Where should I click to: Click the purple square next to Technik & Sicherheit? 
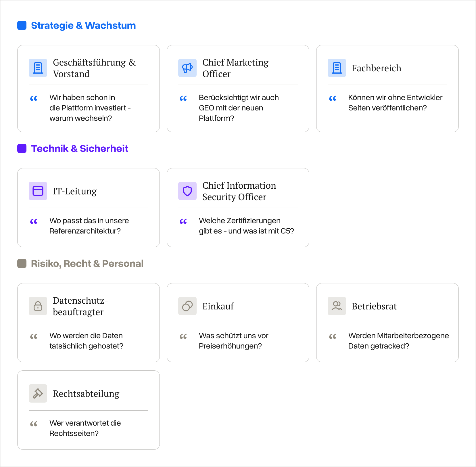coord(22,148)
